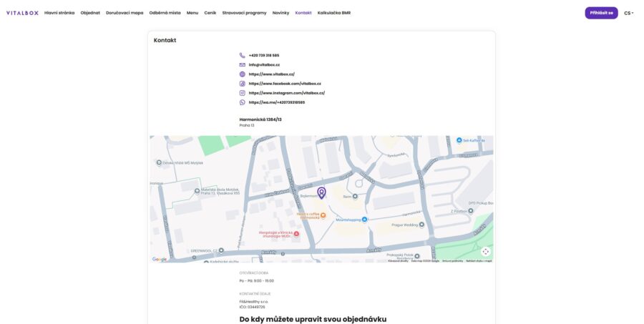Click the Z-BOX map marker

click(471, 211)
